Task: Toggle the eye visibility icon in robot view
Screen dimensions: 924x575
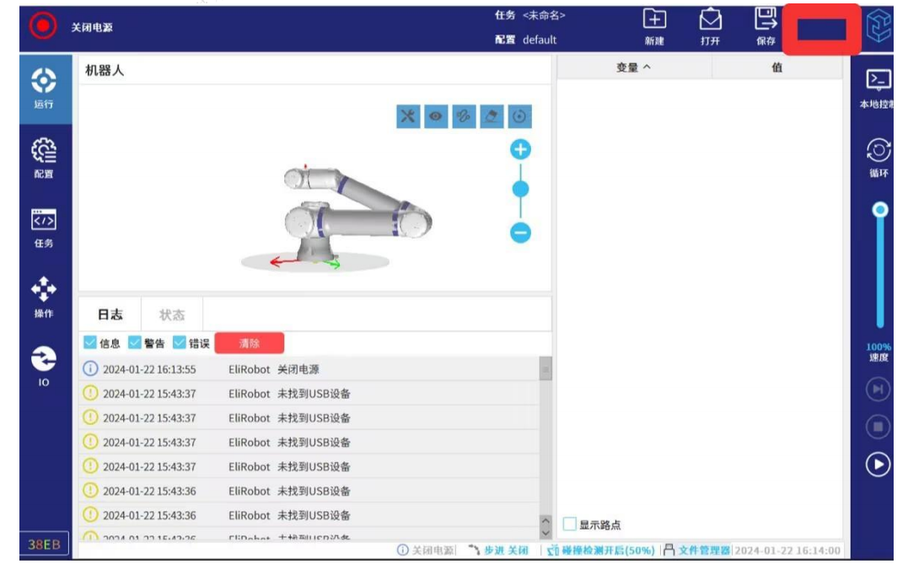Action: pos(436,117)
